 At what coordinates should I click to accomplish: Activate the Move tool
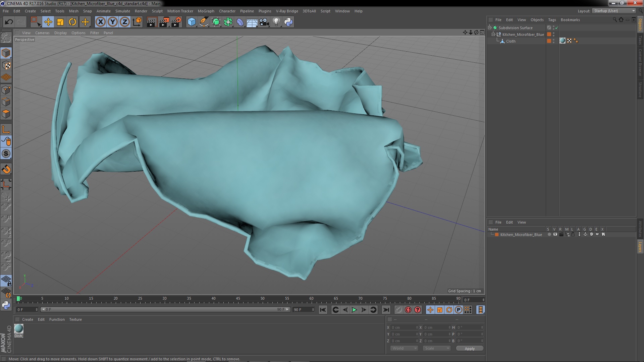(48, 22)
